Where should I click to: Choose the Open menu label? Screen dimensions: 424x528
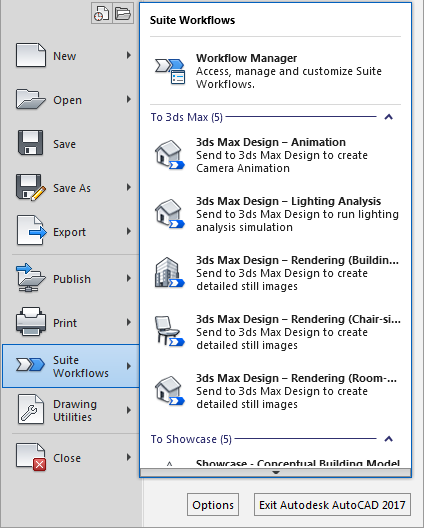(x=67, y=100)
